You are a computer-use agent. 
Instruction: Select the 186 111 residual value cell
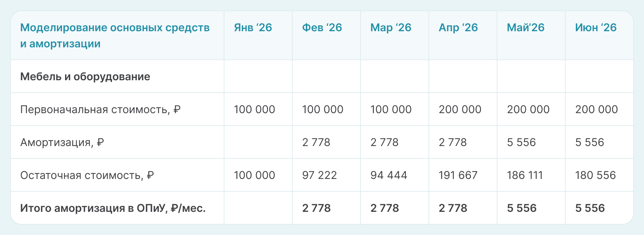point(525,175)
